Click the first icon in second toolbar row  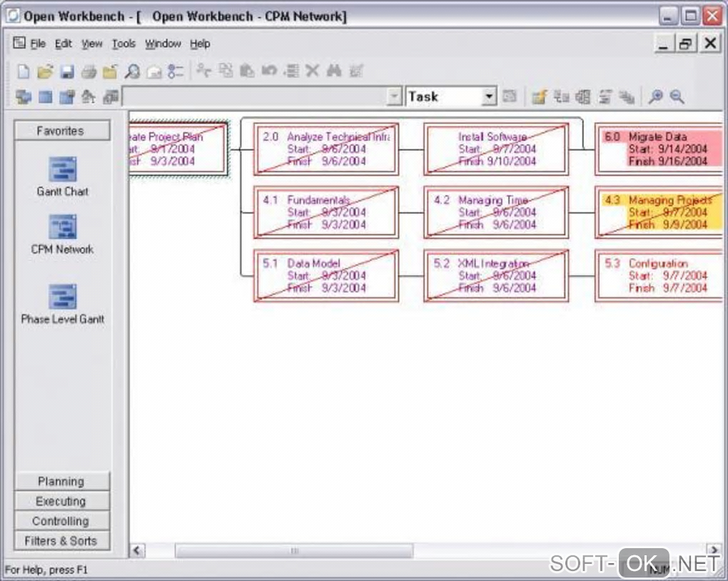(x=24, y=96)
